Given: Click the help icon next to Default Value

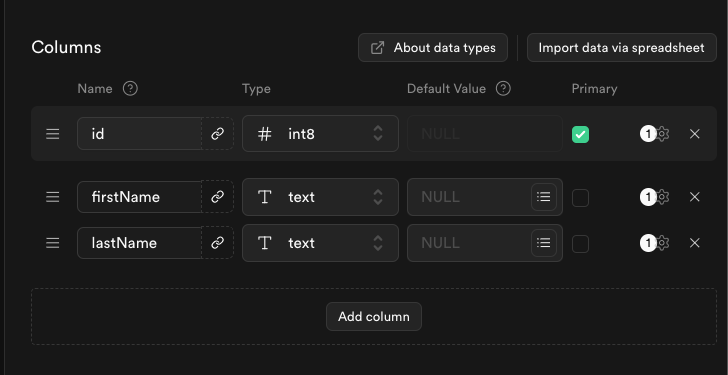Looking at the screenshot, I should (x=503, y=88).
